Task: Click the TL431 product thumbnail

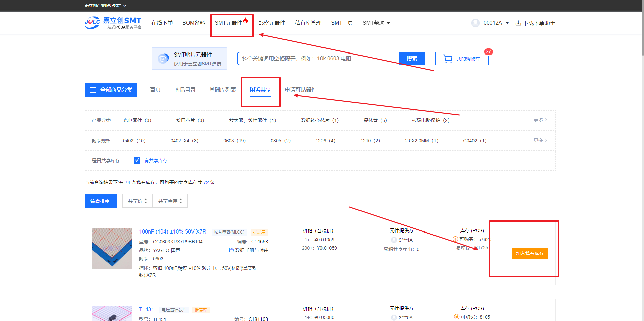Action: [112, 313]
